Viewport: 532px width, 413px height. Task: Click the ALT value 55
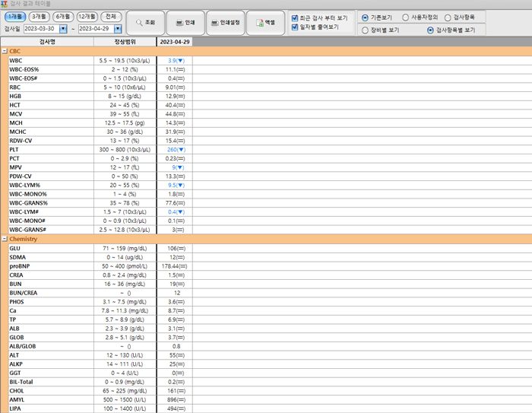pyautogui.click(x=177, y=355)
